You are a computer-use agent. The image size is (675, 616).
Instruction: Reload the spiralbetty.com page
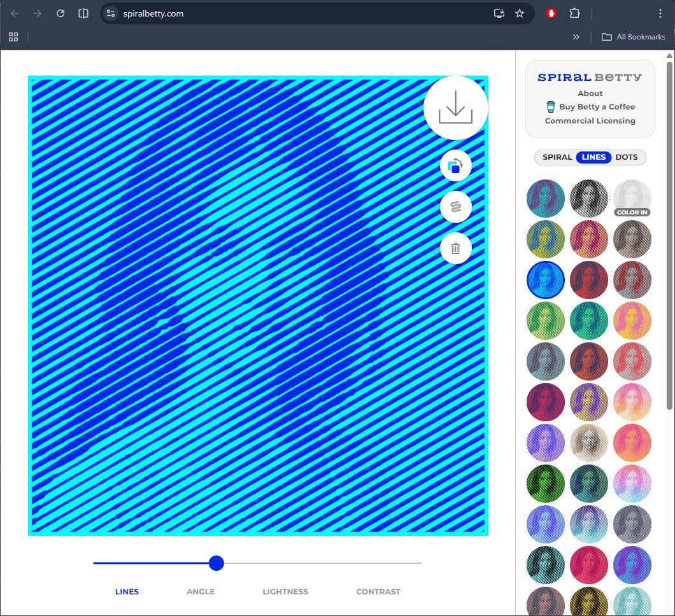(60, 13)
